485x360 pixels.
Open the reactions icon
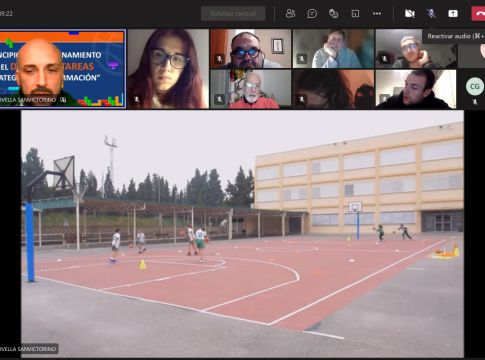click(x=333, y=13)
